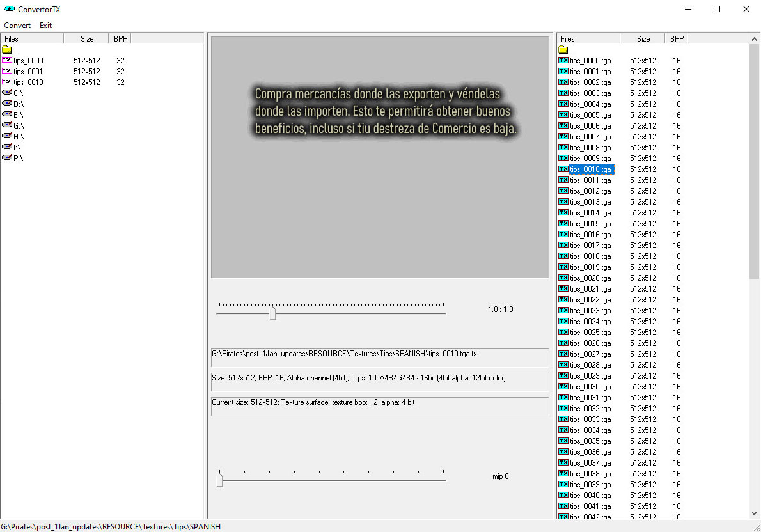The height and width of the screenshot is (532, 761).
Task: Click right panel scrollbar down arrow
Action: [755, 513]
